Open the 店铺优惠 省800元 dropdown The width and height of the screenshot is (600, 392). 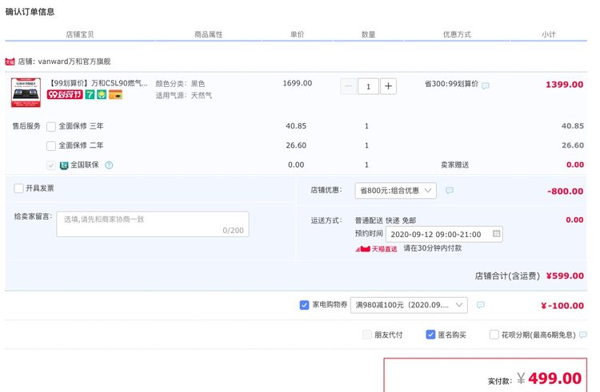396,191
